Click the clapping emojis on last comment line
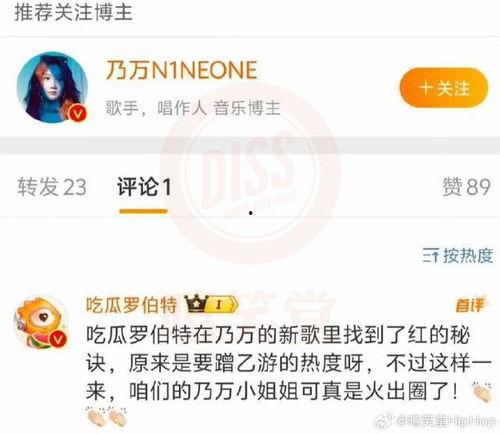500x434 pixels. click(x=107, y=417)
